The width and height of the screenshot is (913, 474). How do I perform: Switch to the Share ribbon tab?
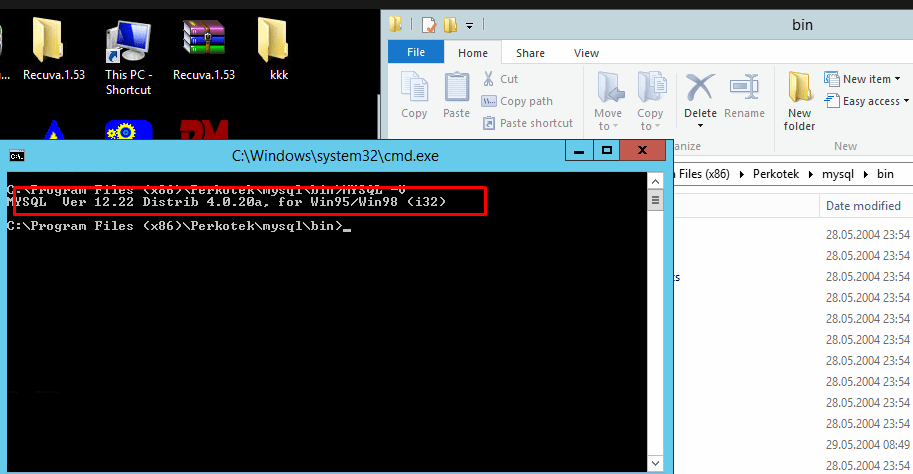[x=530, y=53]
